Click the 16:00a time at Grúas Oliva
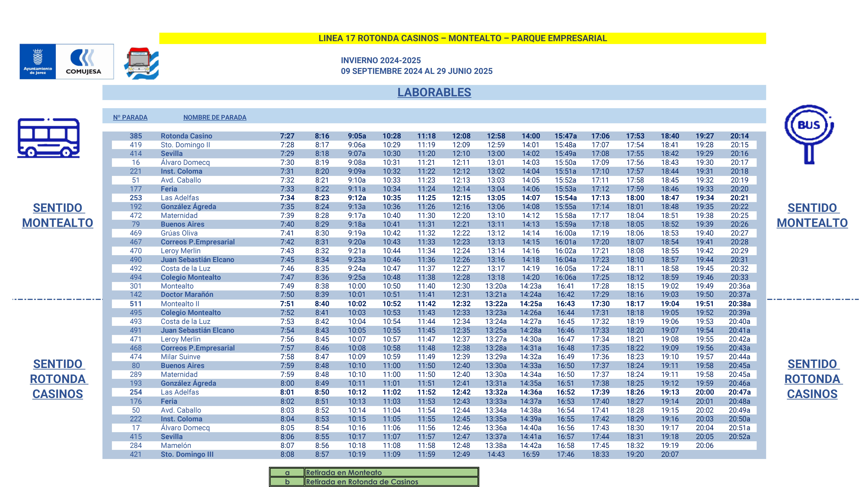 tap(566, 233)
